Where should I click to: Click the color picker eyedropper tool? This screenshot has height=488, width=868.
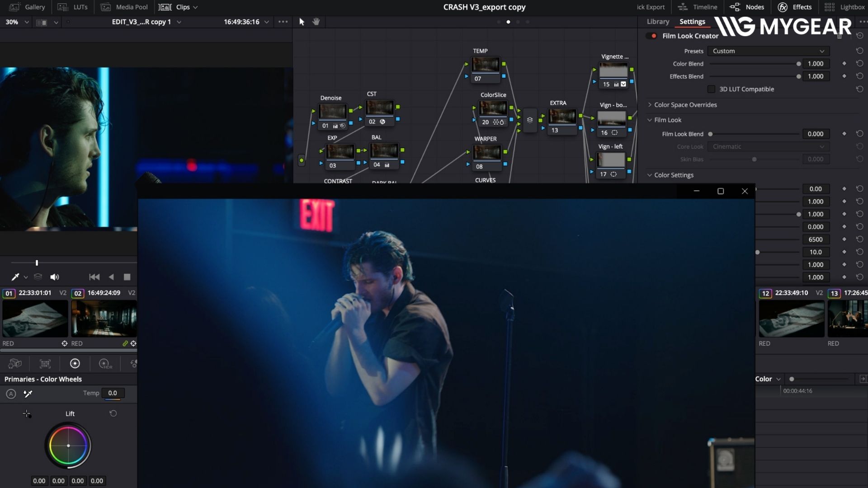click(15, 277)
